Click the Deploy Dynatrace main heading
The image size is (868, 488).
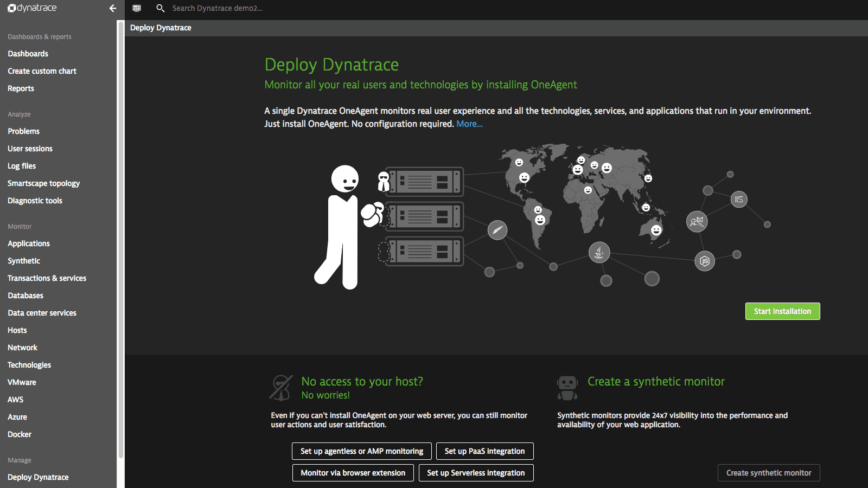point(331,65)
